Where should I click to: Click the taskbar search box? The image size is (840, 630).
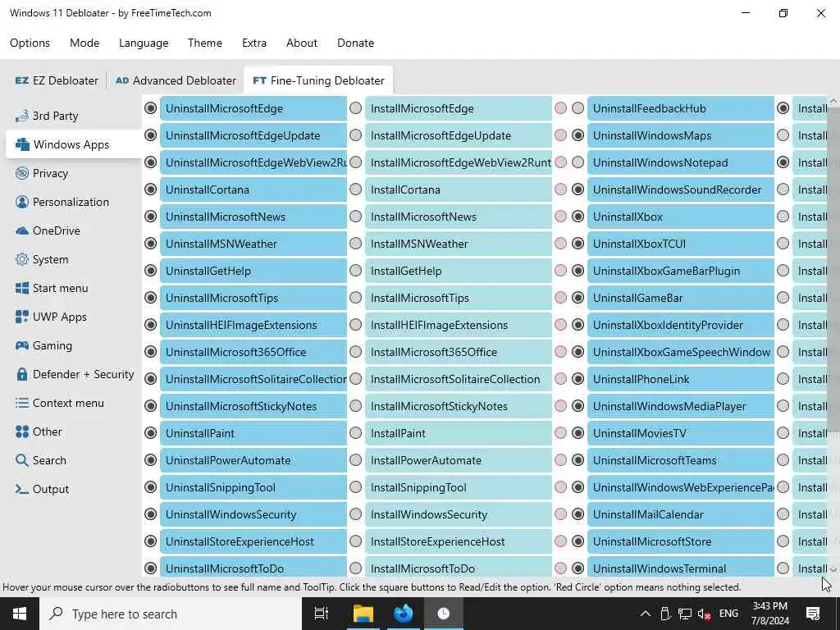pos(171,614)
